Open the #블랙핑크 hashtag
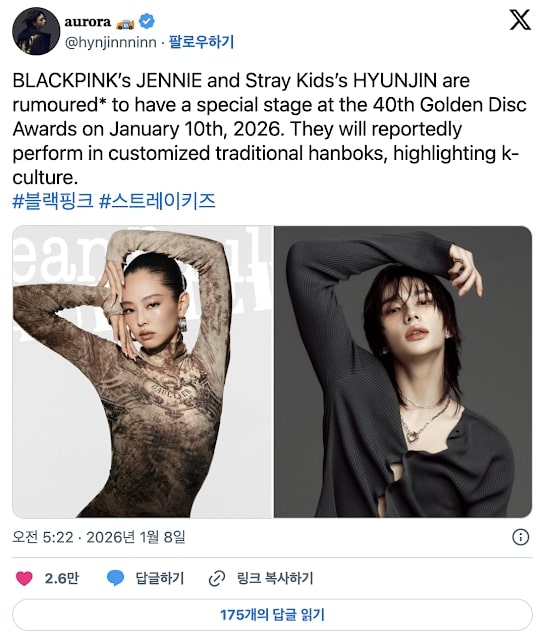Viewport: 543px width, 640px height. (x=53, y=201)
